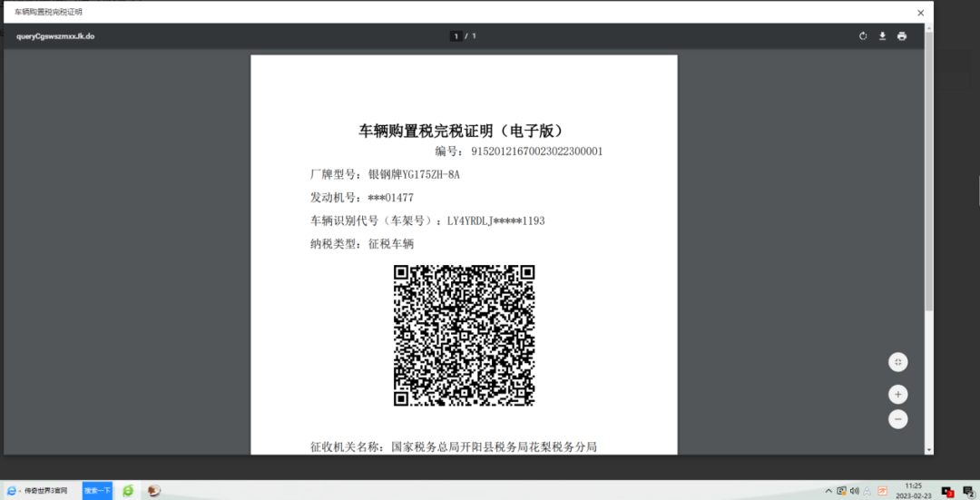Download the PDF certificate
Screen dimensions: 980x500
click(882, 36)
